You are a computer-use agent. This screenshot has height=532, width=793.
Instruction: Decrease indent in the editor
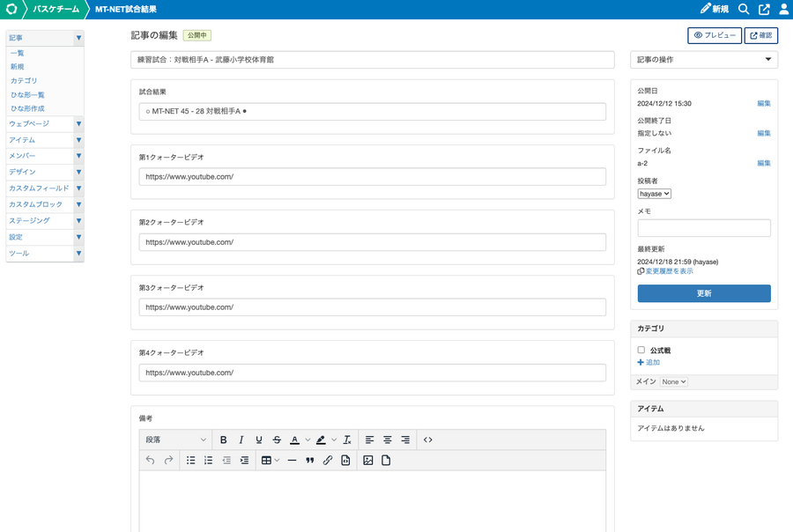[226, 460]
